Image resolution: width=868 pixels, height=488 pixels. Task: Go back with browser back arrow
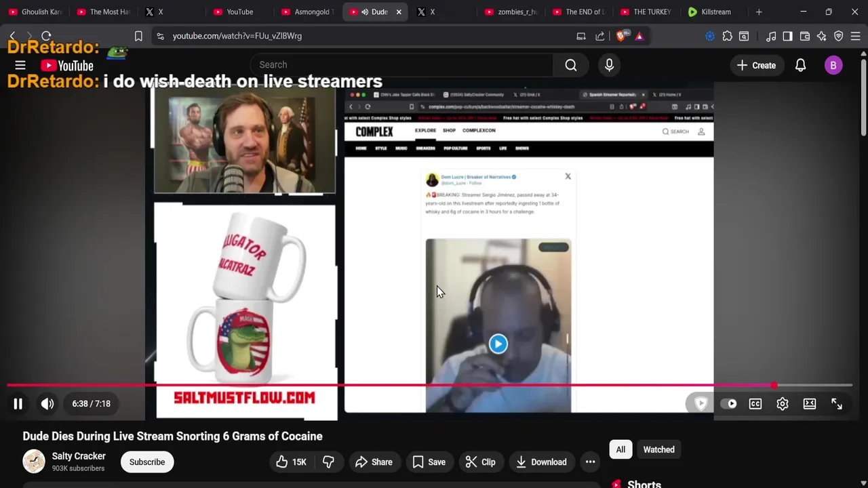pyautogui.click(x=12, y=36)
